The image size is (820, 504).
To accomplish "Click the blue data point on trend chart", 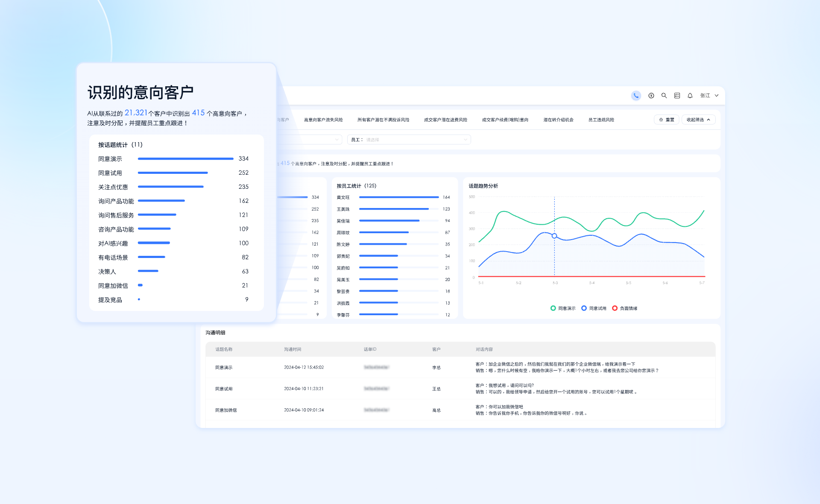I will pyautogui.click(x=554, y=236).
